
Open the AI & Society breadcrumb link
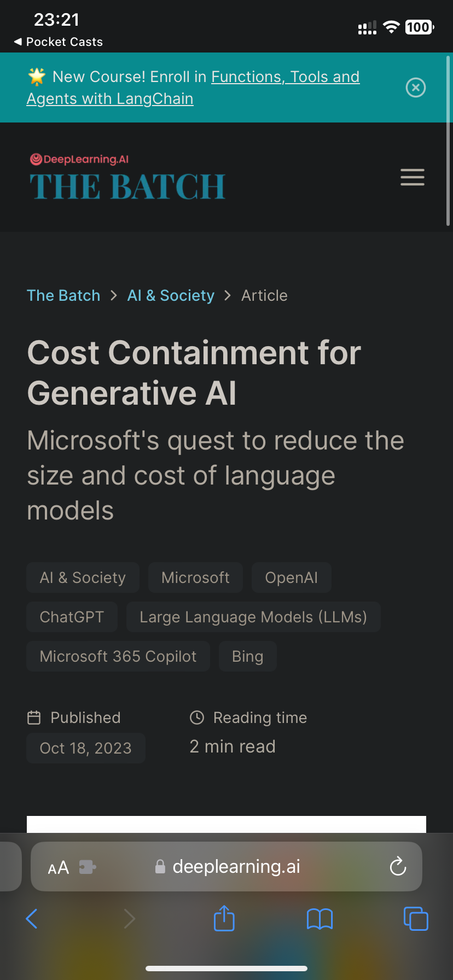coord(171,295)
